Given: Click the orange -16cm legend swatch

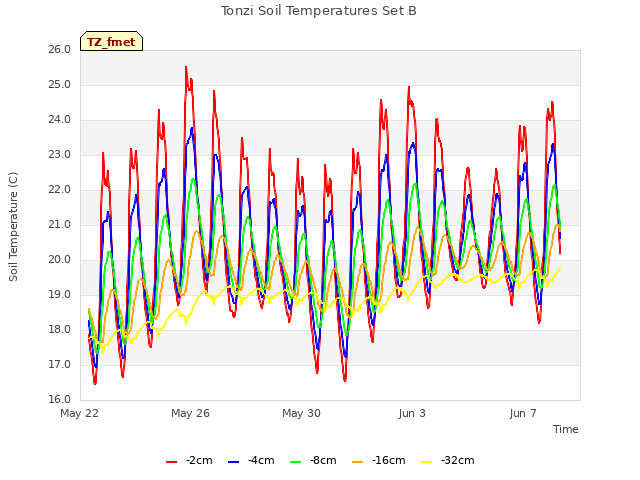Looking at the screenshot, I should pos(358,462).
